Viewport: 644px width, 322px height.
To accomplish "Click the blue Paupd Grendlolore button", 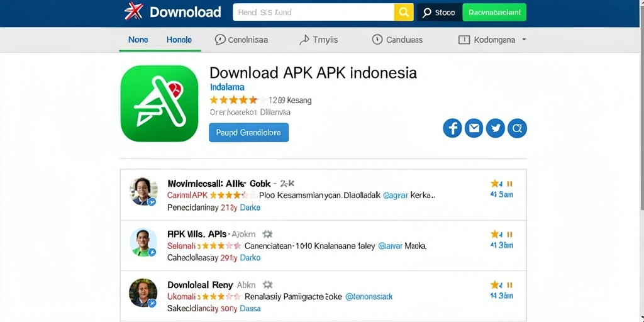I will pos(248,133).
